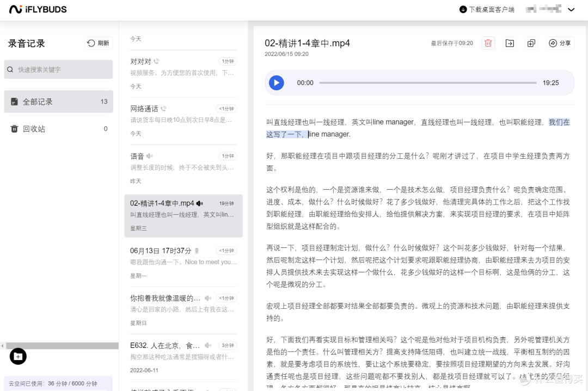Click the search magnifier icon

point(10,69)
